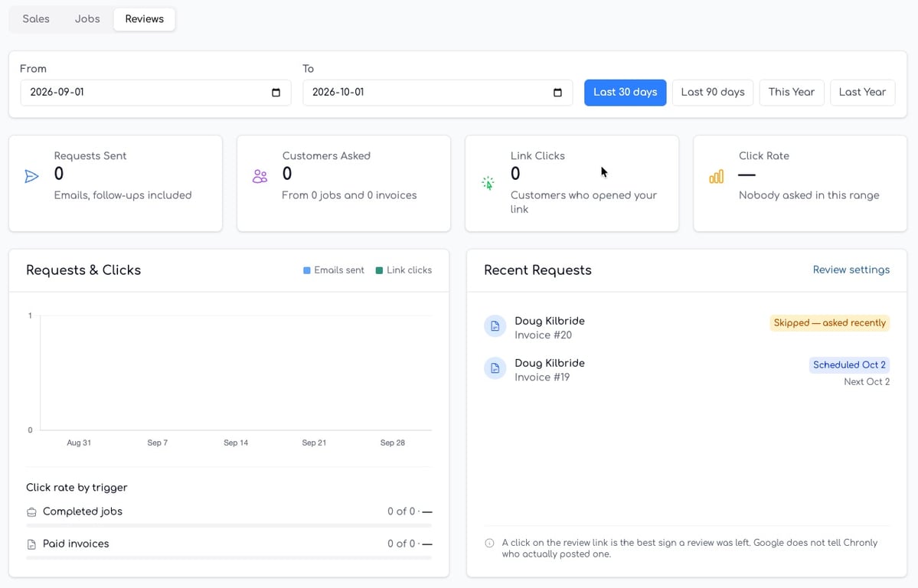Click the Sep 28 axis label
The width and height of the screenshot is (918, 588).
[392, 443]
